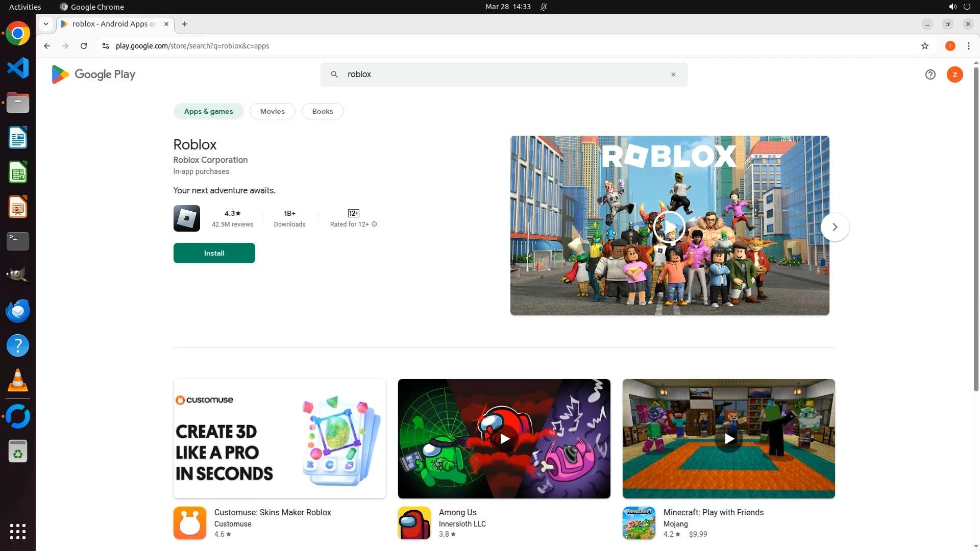The image size is (980, 551).
Task: Open the Among Us app icon
Action: click(x=414, y=523)
